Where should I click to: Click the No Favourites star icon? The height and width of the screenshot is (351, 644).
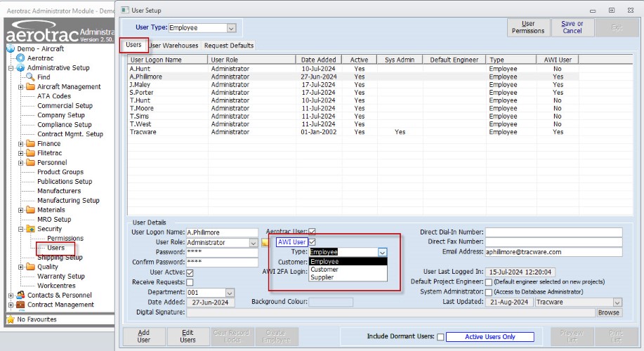click(x=11, y=319)
